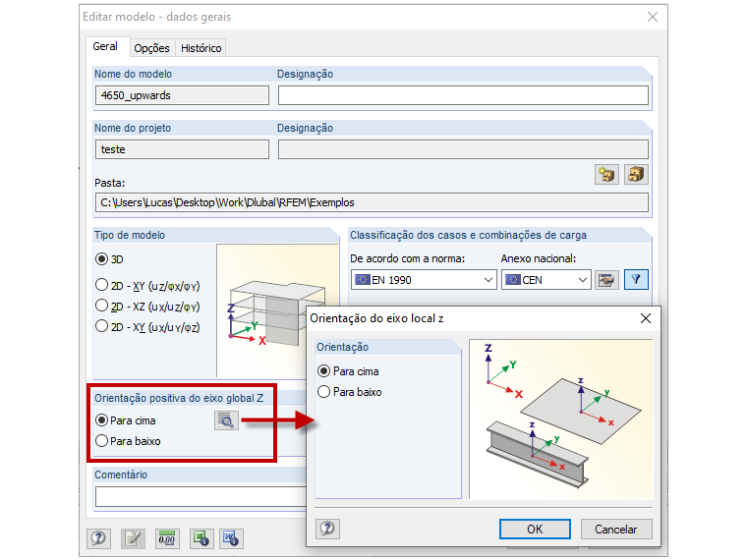Click the model Designação field
Screen dimensions: 747x560
[x=463, y=95]
